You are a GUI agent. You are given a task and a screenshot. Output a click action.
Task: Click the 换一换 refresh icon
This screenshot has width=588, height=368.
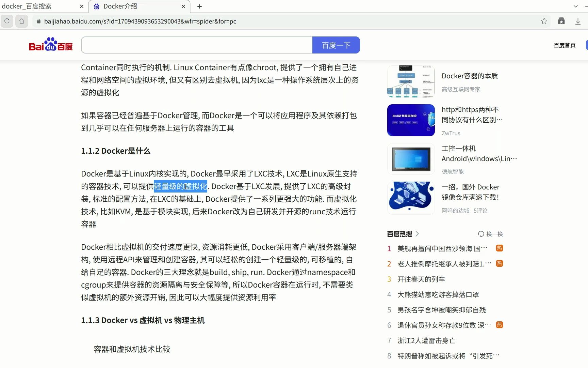[481, 234]
